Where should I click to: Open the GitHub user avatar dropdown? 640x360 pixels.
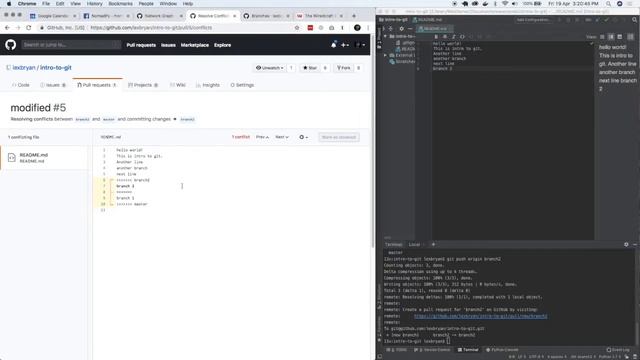click(360, 45)
